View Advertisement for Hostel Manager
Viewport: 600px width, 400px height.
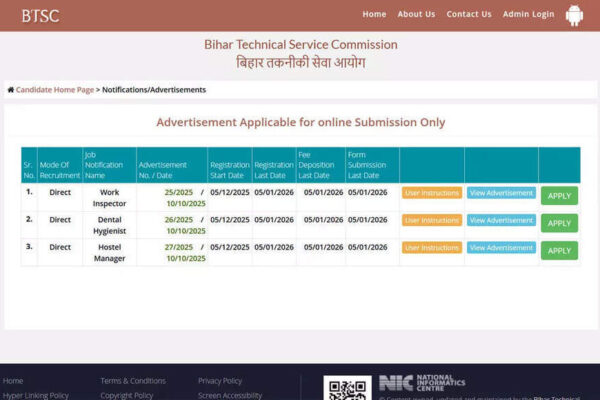tap(501, 248)
